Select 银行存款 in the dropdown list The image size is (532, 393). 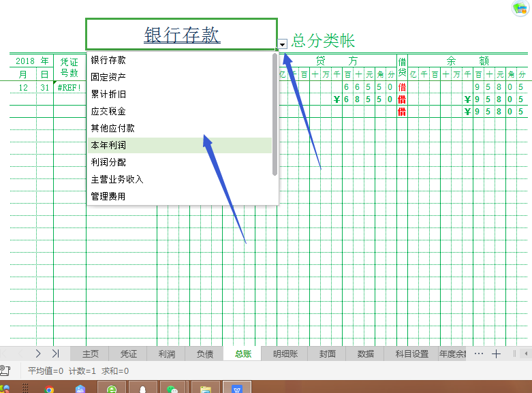coord(179,60)
